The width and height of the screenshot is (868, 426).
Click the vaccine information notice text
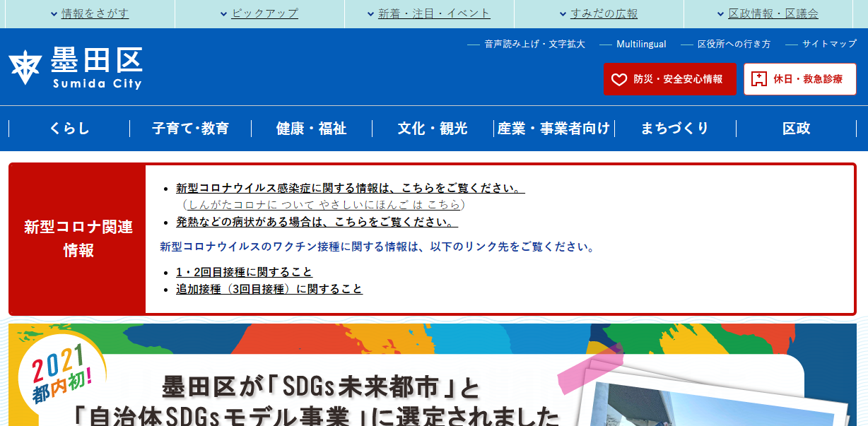click(377, 247)
